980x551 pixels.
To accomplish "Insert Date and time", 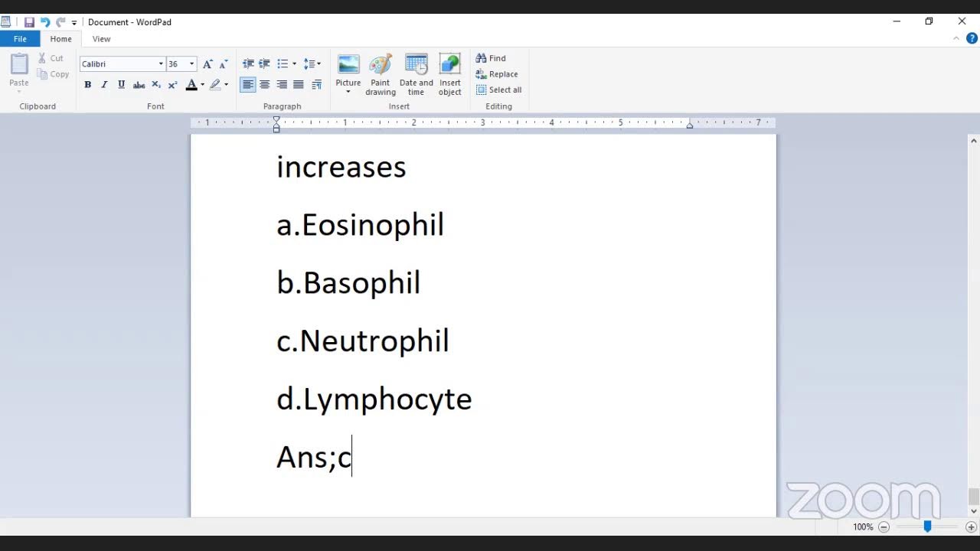I will [x=416, y=75].
